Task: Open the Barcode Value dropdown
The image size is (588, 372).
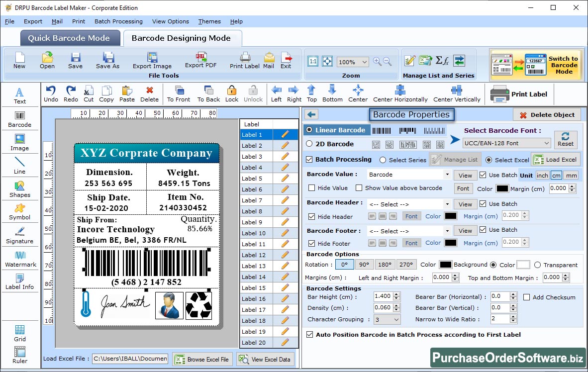Action: point(447,175)
